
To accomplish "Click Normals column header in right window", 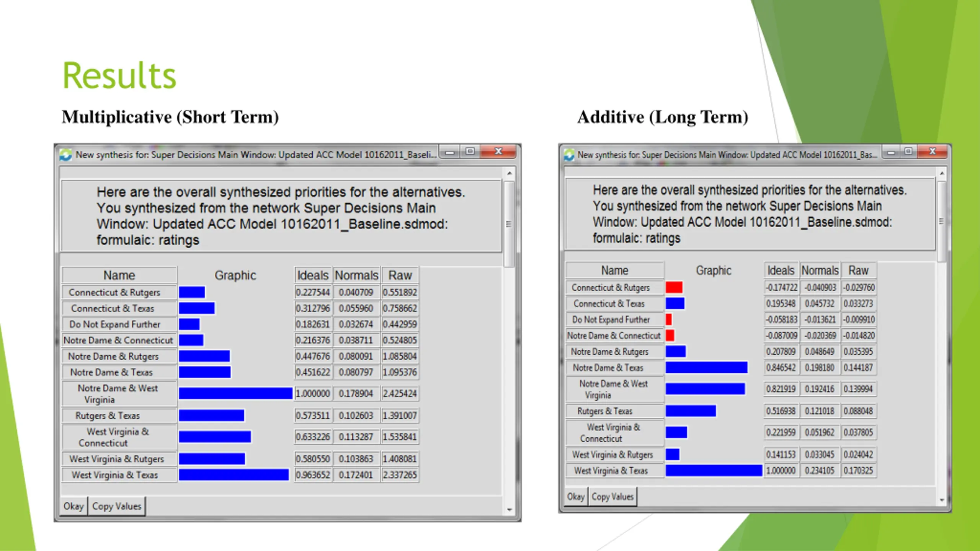I will tap(820, 270).
